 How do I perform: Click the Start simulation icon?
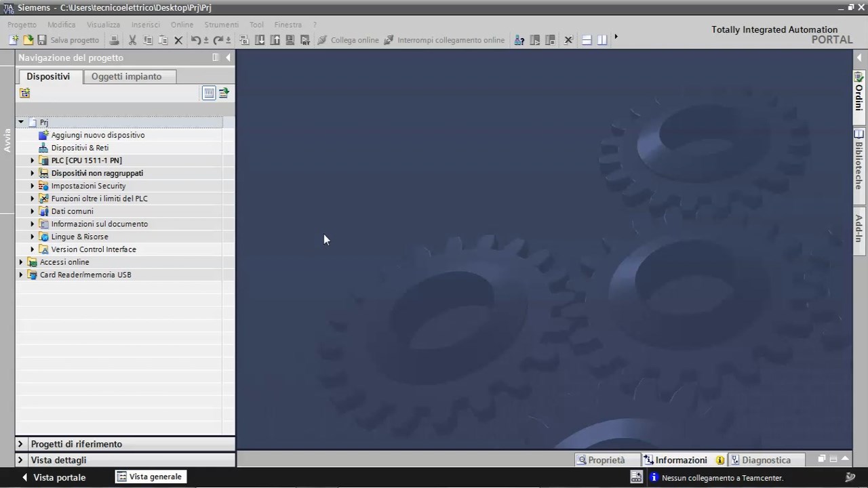point(290,40)
